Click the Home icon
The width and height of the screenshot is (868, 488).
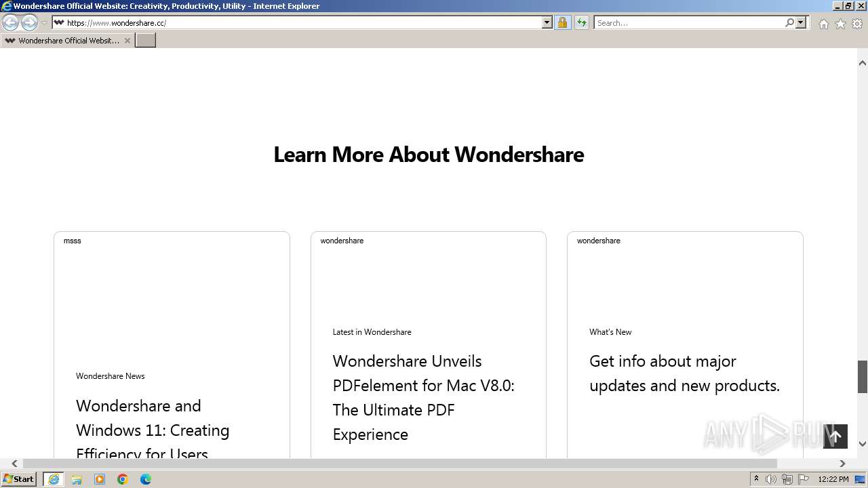click(823, 24)
